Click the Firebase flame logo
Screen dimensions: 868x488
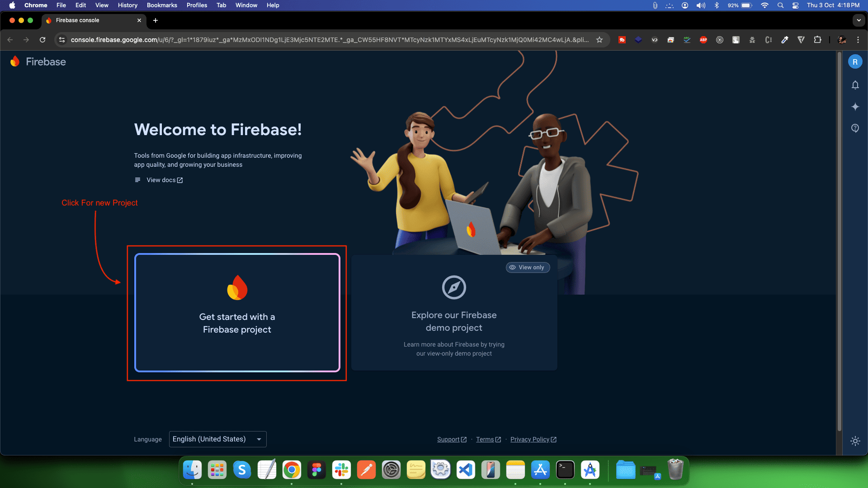15,61
